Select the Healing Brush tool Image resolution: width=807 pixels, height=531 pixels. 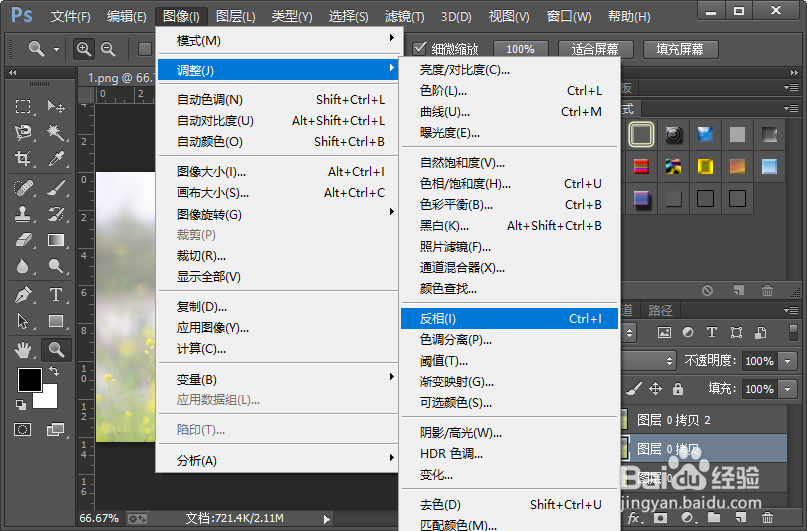[x=23, y=188]
